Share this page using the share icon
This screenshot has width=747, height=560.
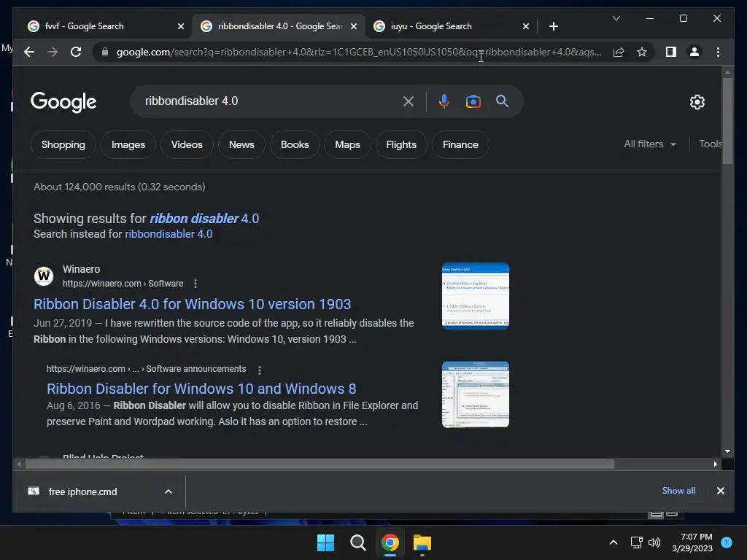click(619, 52)
